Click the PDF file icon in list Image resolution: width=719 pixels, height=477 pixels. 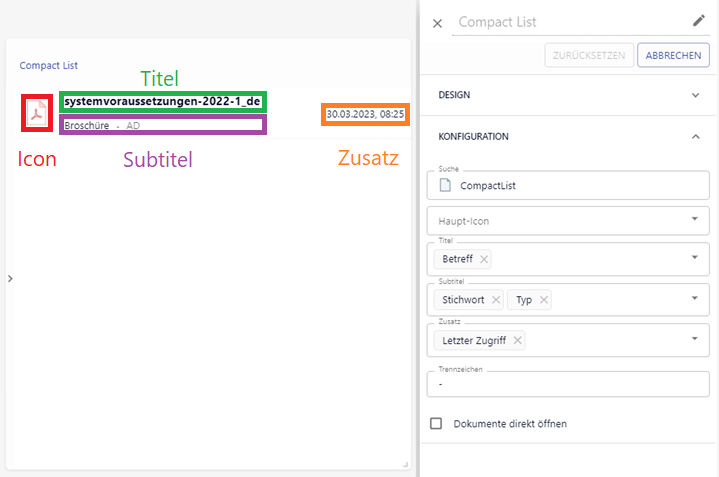[38, 113]
